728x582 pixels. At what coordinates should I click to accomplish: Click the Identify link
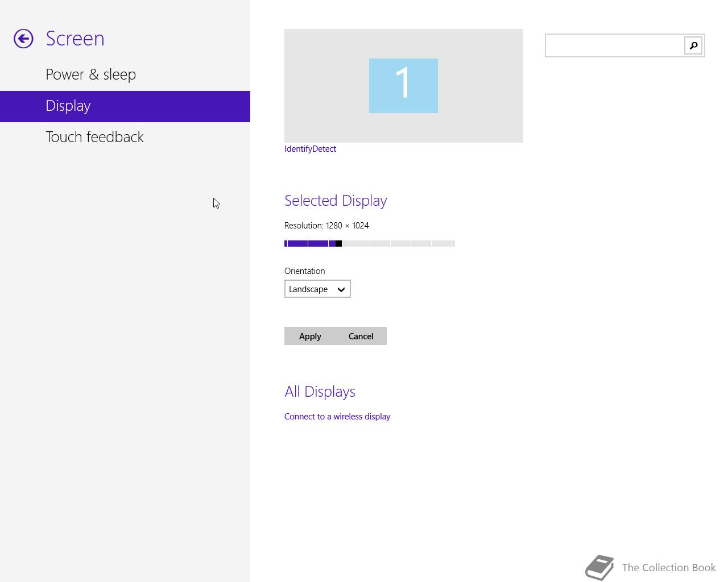pyautogui.click(x=298, y=149)
